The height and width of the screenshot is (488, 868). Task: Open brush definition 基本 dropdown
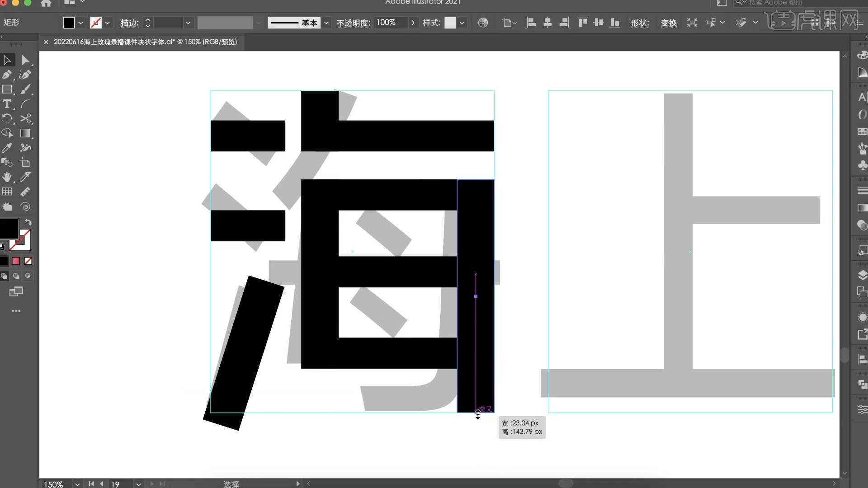point(326,23)
